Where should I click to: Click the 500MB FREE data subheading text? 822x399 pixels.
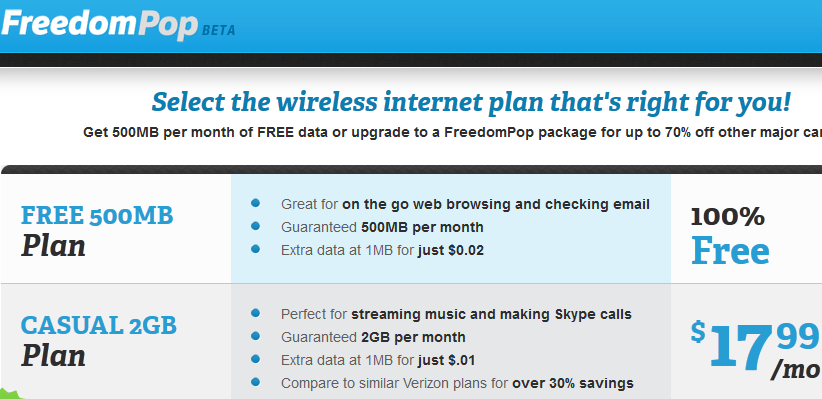pos(452,132)
